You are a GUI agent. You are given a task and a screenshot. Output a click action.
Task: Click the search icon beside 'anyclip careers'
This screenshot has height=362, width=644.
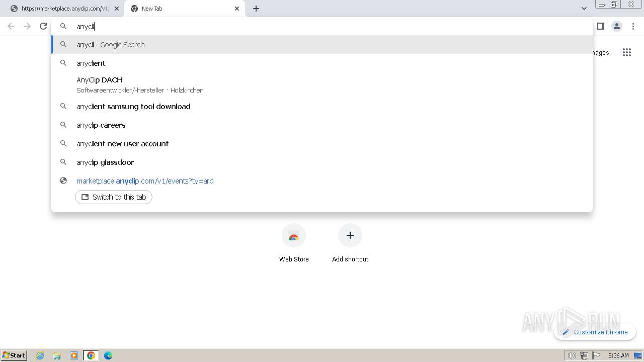tap(63, 125)
